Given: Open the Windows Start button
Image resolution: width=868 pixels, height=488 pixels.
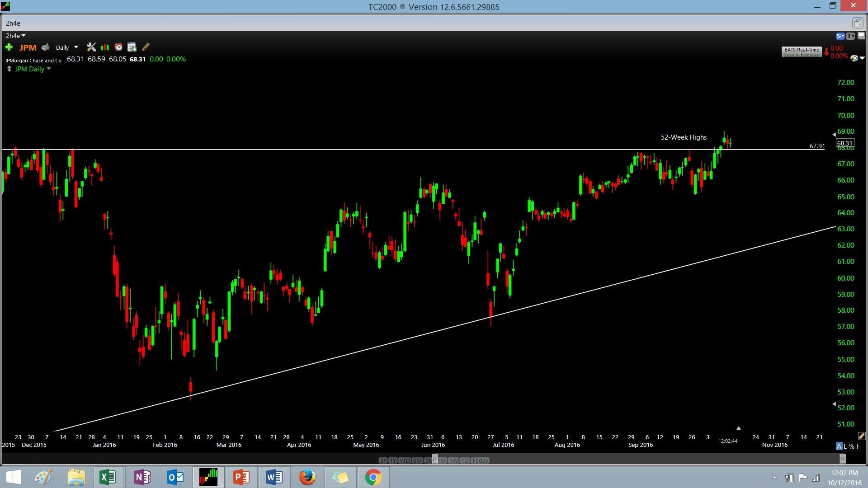Looking at the screenshot, I should pyautogui.click(x=14, y=477).
